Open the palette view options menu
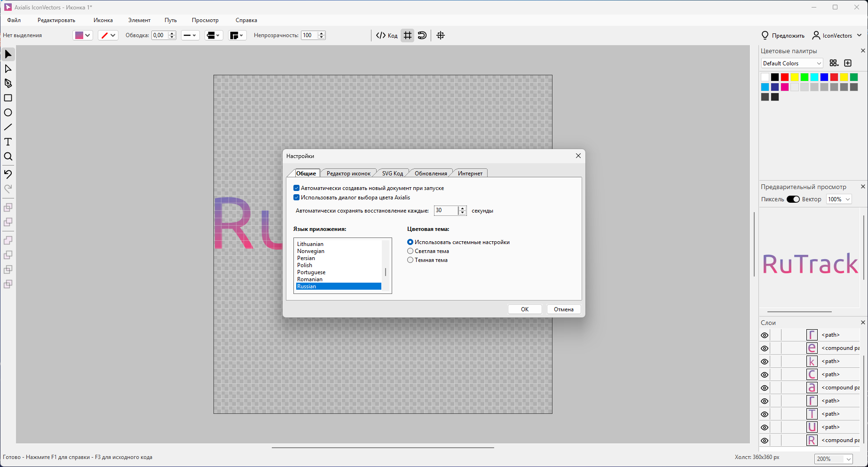Image resolution: width=868 pixels, height=467 pixels. click(834, 63)
